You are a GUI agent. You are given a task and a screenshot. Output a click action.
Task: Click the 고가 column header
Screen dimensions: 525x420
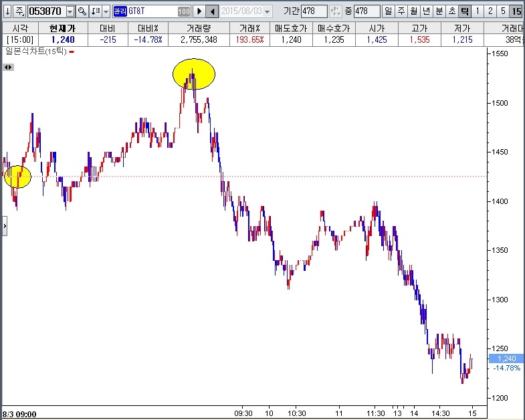419,28
